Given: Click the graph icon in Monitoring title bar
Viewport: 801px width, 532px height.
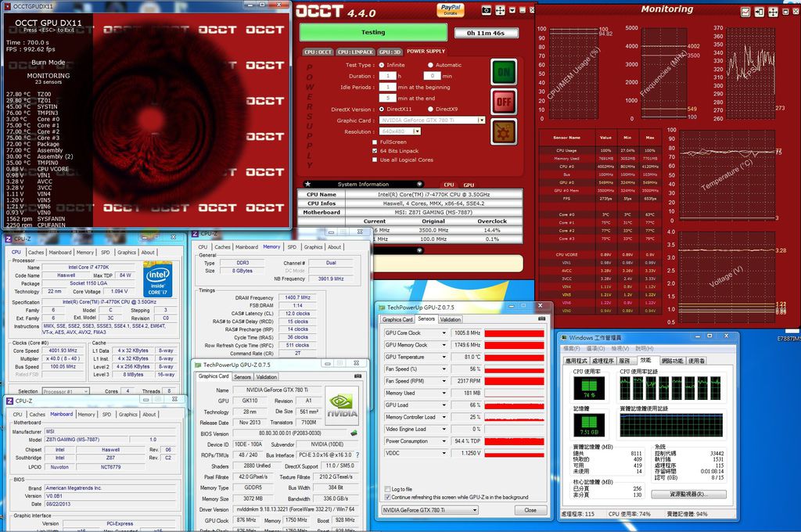Looking at the screenshot, I should (745, 12).
